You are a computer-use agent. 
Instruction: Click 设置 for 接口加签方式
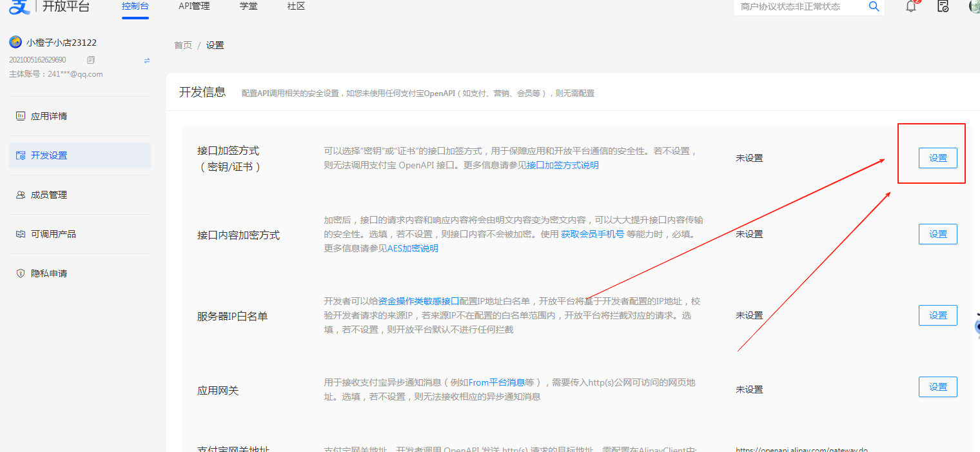tap(937, 157)
